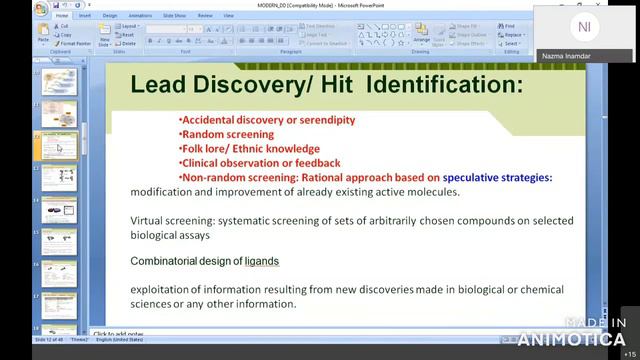
Task: Toggle Bold formatting
Action: click(150, 41)
